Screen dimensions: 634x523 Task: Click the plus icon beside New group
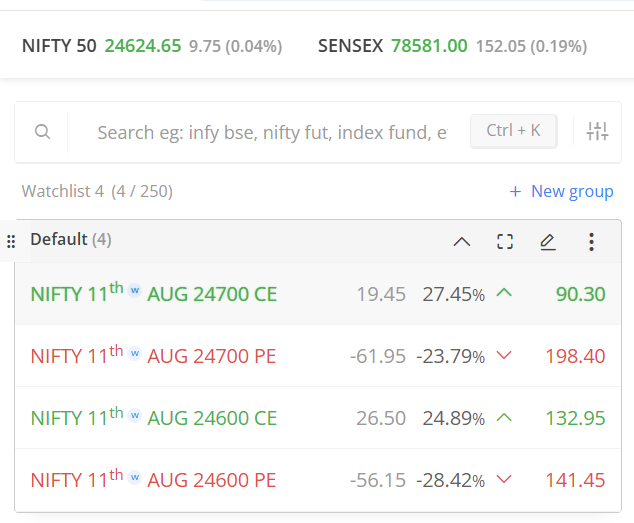[x=515, y=191]
